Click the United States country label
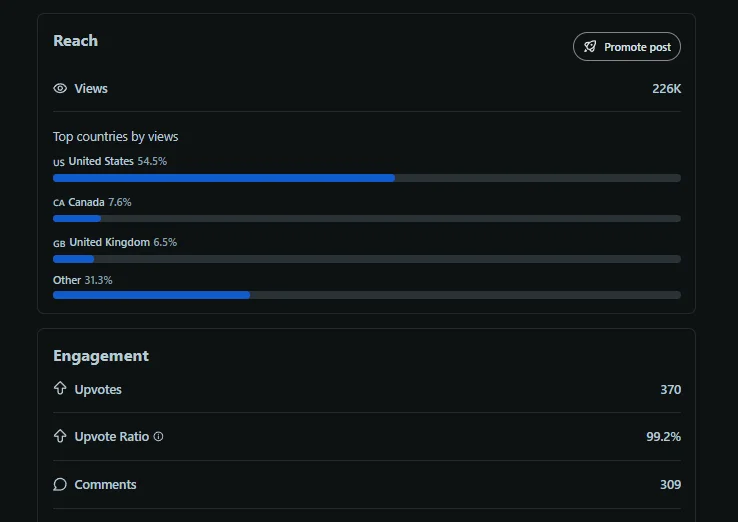This screenshot has height=522, width=738. tap(100, 161)
